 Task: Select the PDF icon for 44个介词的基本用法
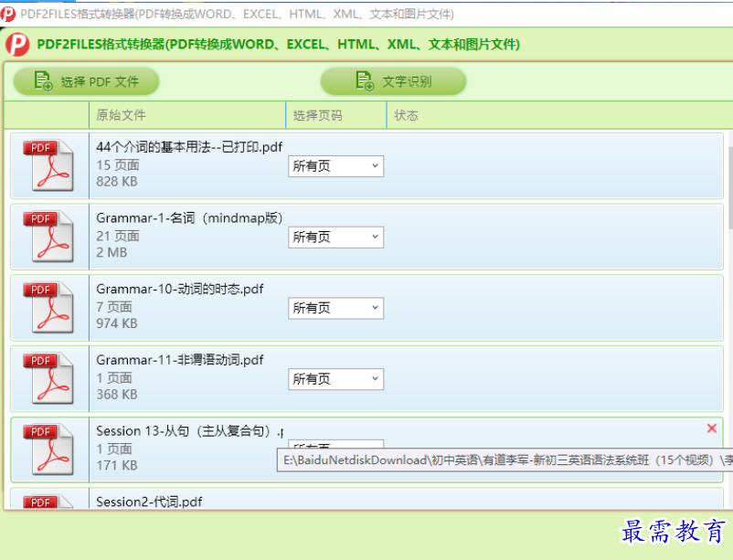coord(48,165)
